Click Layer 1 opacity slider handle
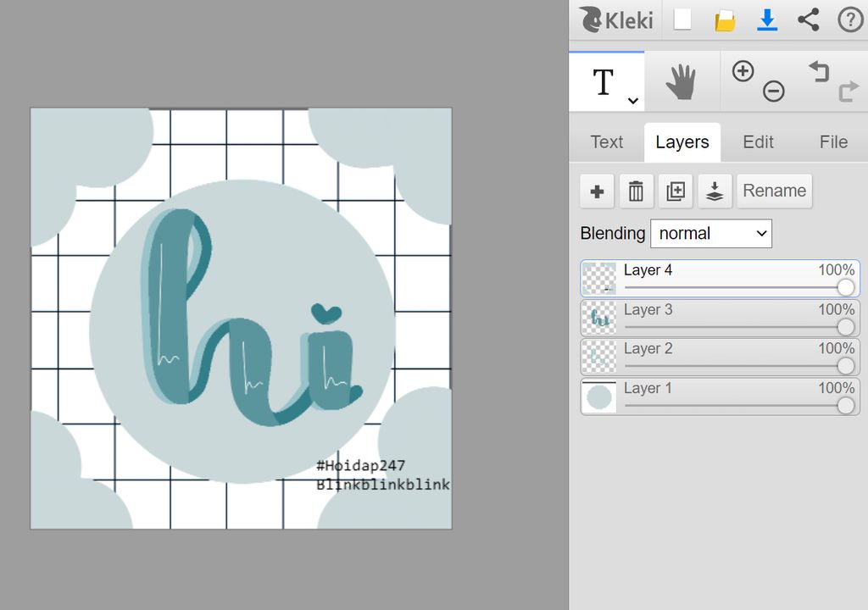Image resolution: width=868 pixels, height=610 pixels. [x=845, y=406]
